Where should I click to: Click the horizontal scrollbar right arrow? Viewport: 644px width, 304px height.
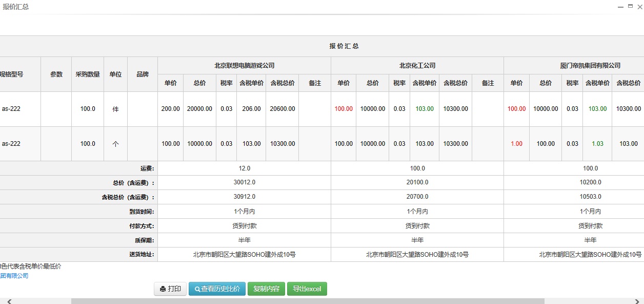click(x=635, y=301)
